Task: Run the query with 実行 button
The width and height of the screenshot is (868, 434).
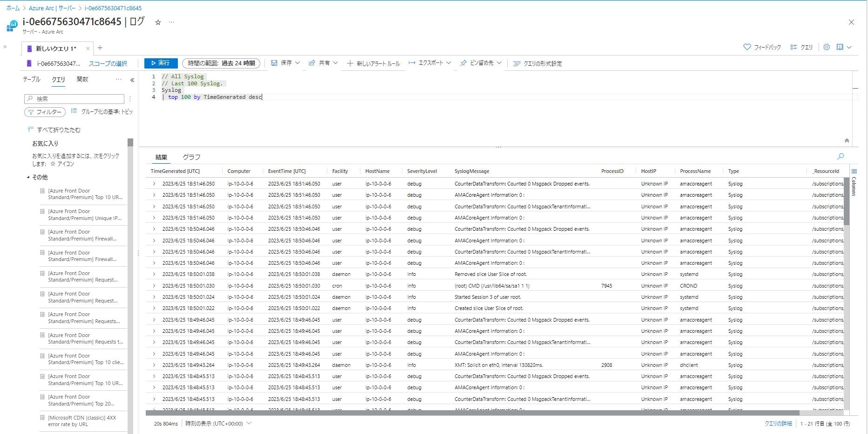Action: 161,63
